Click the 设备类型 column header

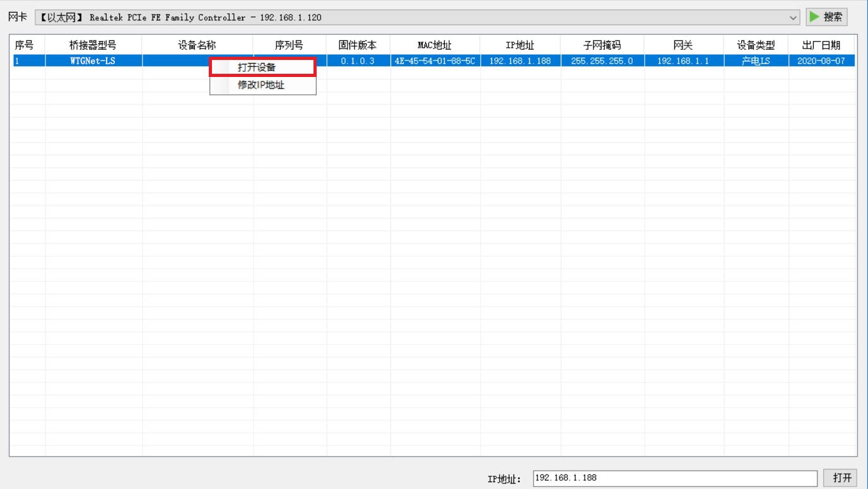point(756,45)
